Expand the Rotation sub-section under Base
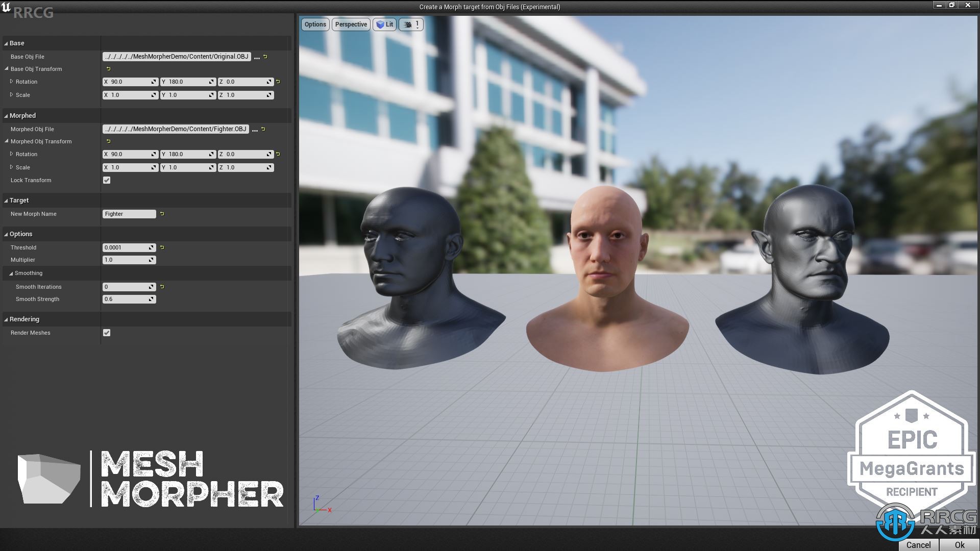This screenshot has height=551, width=980. click(x=11, y=81)
